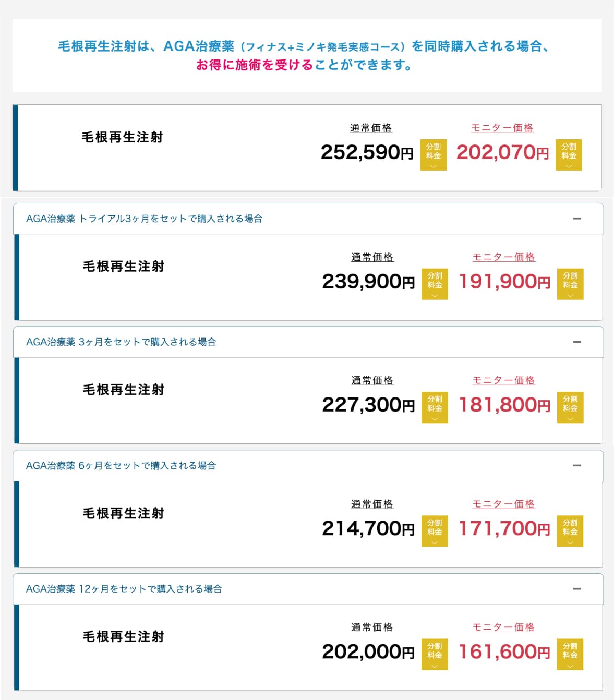Viewport: 614px width, 700px height.
Task: Expand 分割料金 beside 191,900円
Action: click(570, 284)
